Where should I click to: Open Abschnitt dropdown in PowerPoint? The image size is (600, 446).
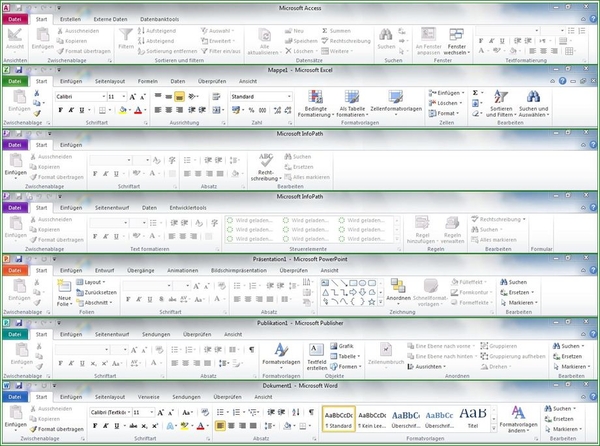pos(94,303)
